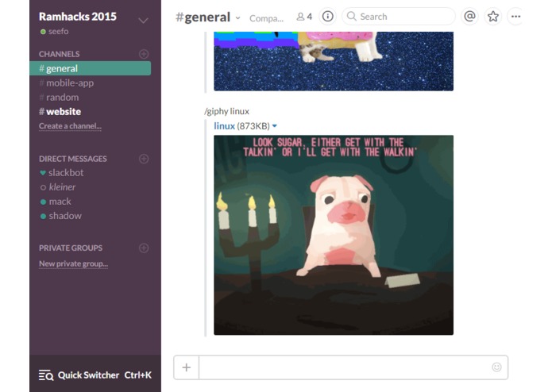Click the #general channel title

[x=203, y=17]
